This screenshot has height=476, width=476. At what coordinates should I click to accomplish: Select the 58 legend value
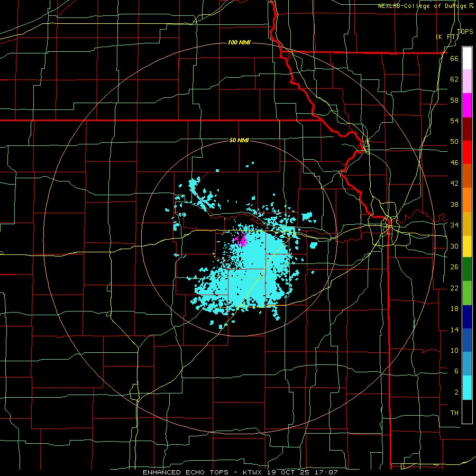click(454, 100)
